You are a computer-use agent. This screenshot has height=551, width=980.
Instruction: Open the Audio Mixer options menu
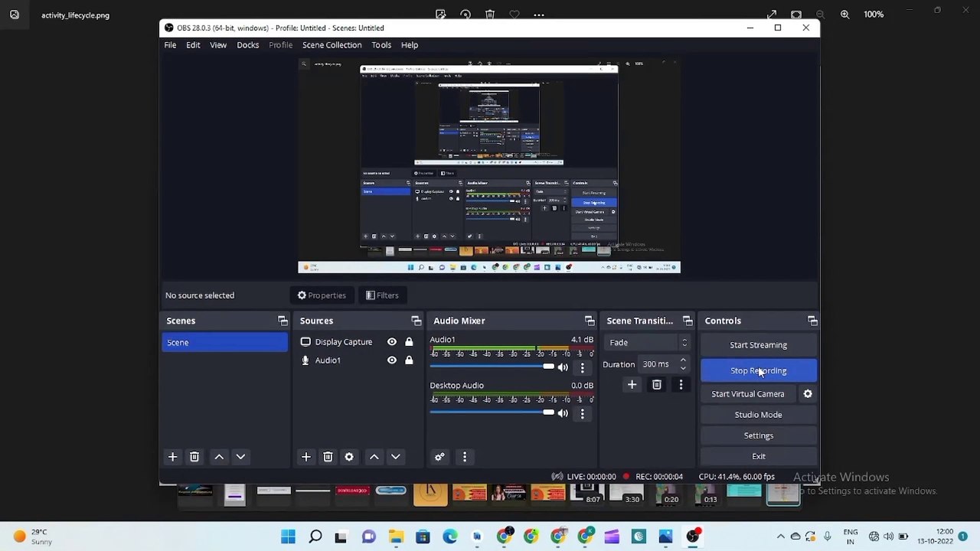click(465, 457)
